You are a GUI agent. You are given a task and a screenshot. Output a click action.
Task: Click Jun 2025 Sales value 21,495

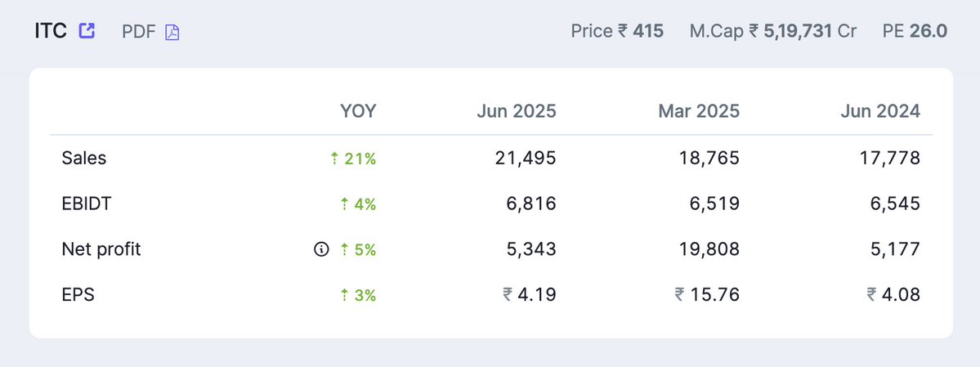point(526,159)
